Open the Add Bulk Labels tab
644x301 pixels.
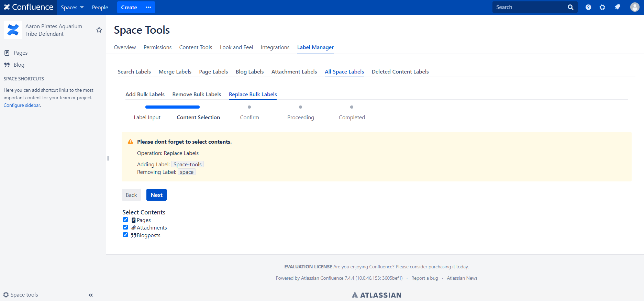point(145,94)
